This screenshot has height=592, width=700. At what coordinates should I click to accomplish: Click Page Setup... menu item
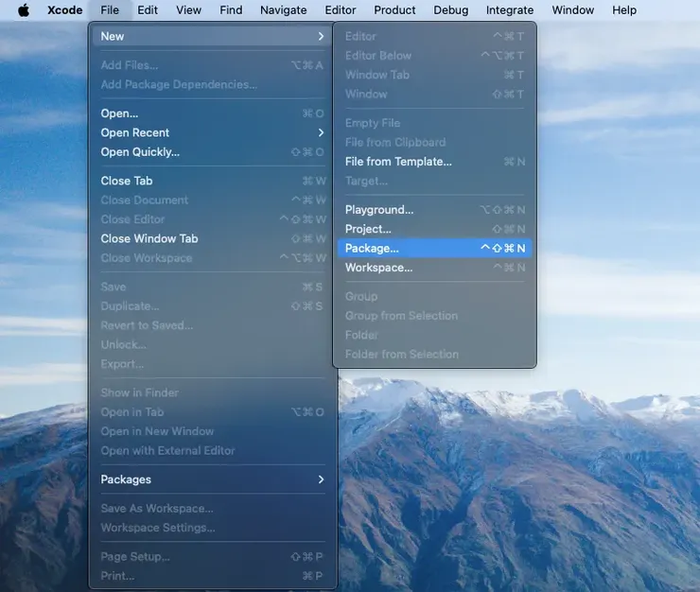pyautogui.click(x=212, y=557)
